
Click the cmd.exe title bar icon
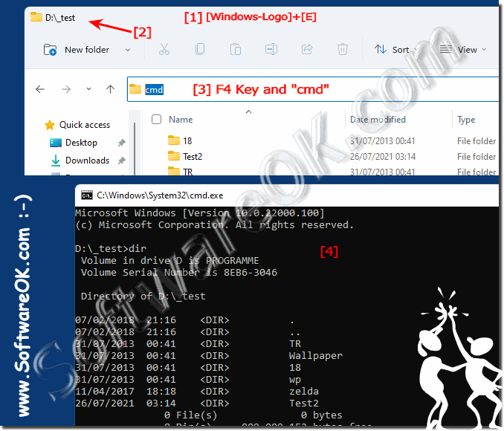87,195
